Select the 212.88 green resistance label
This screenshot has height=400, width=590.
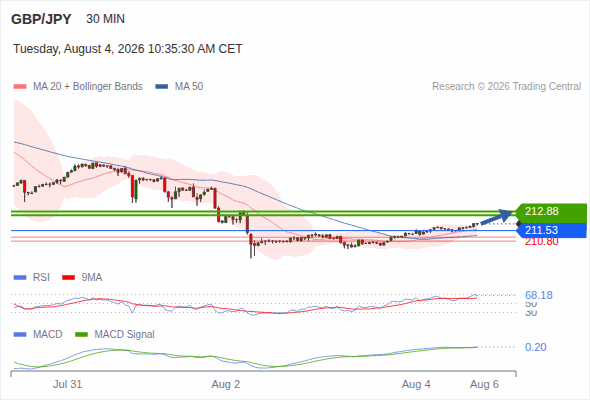pos(550,211)
